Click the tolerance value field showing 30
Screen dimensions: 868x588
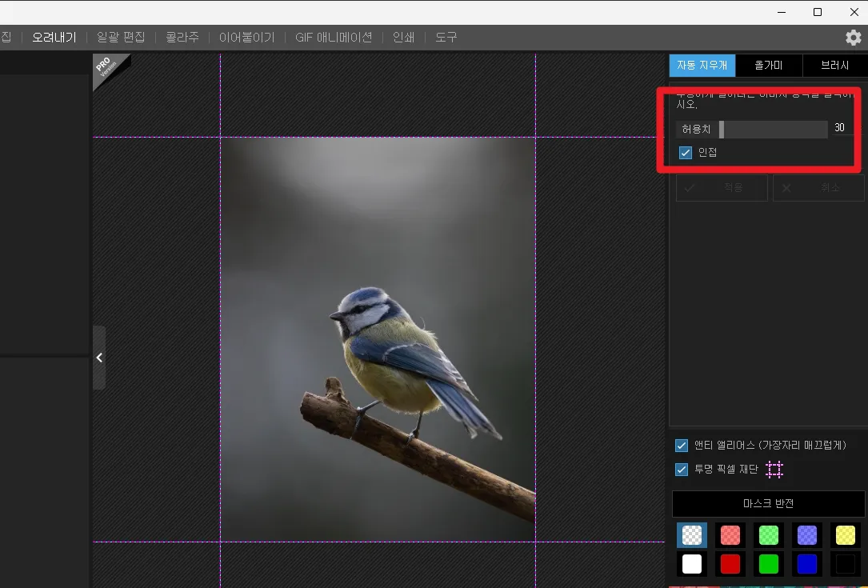pos(840,128)
